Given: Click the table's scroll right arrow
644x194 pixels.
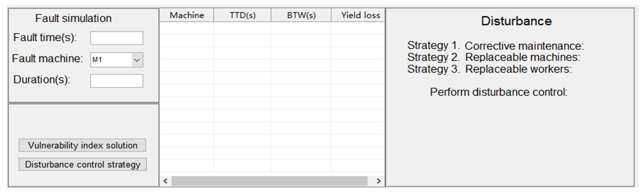Looking at the screenshot, I should [x=379, y=181].
